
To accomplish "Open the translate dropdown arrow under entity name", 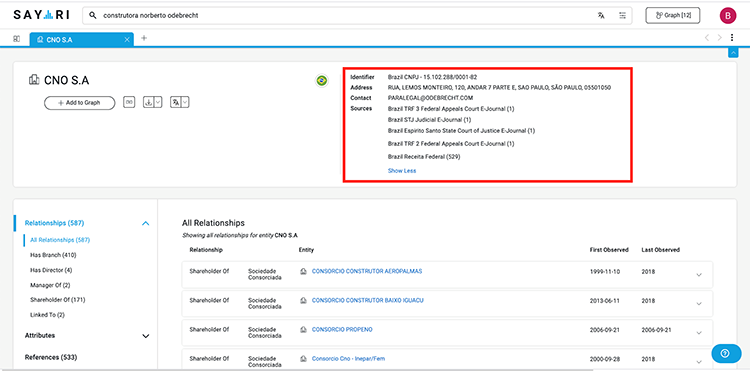I will [x=185, y=102].
